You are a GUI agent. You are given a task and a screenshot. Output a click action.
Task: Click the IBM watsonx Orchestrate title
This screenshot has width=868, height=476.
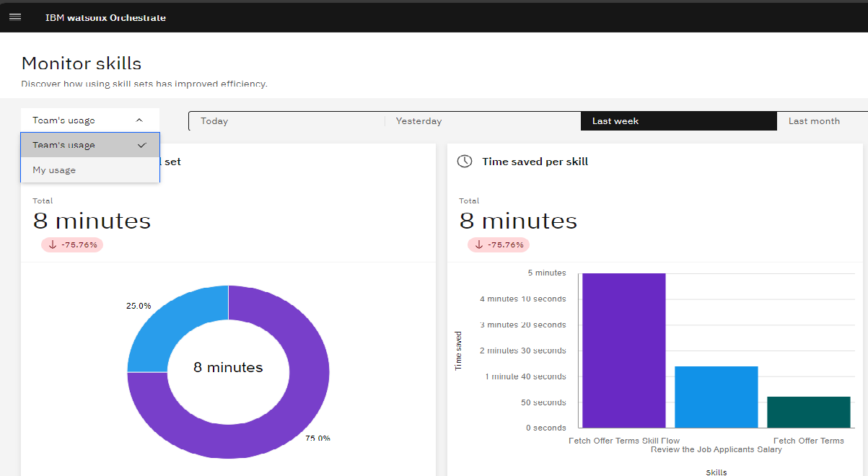[x=105, y=17]
